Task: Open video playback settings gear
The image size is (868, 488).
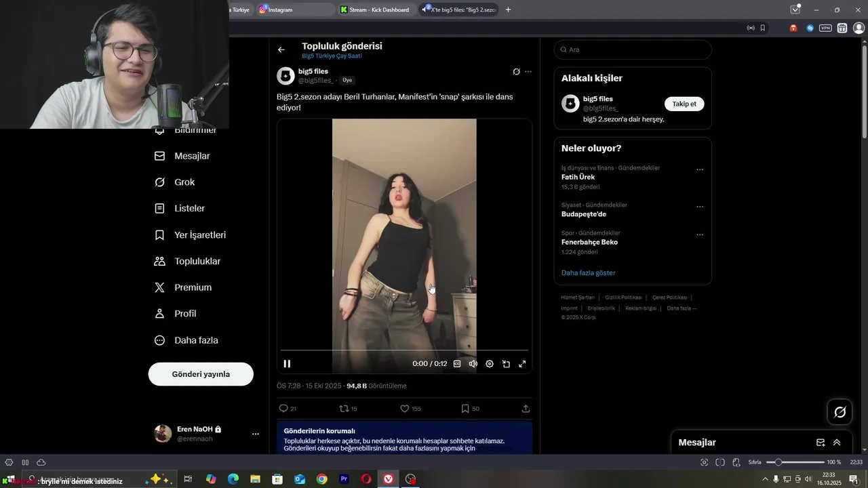Action: 490,364
